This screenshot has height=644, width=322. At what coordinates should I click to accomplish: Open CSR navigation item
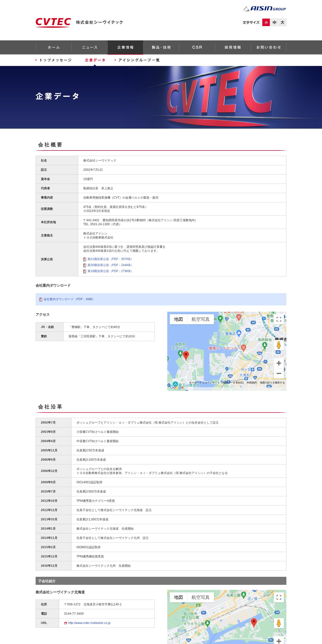(x=197, y=47)
